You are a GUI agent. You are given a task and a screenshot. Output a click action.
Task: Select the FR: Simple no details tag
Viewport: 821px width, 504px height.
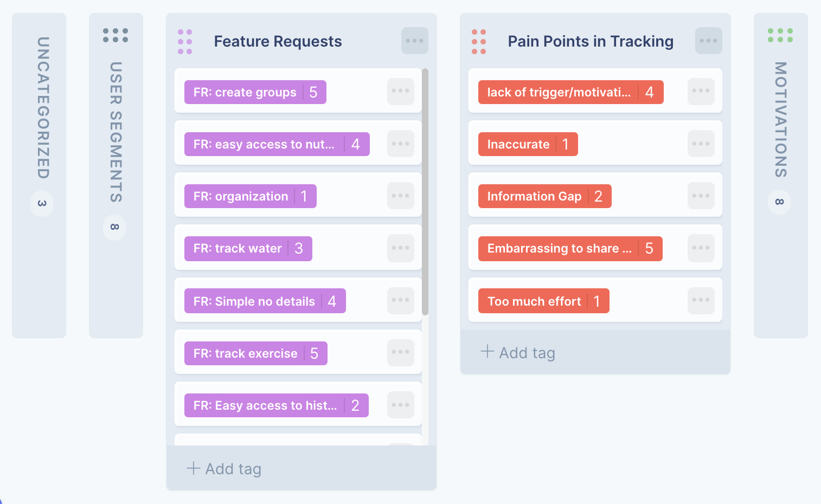[265, 301]
